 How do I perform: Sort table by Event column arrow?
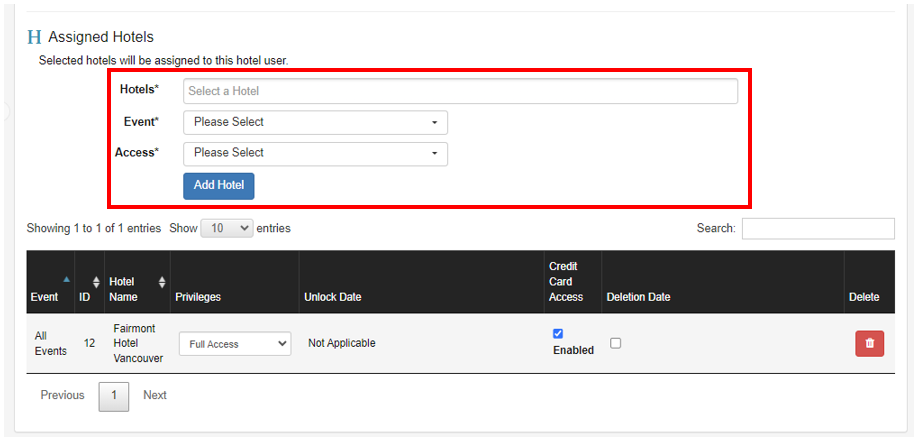tap(67, 279)
